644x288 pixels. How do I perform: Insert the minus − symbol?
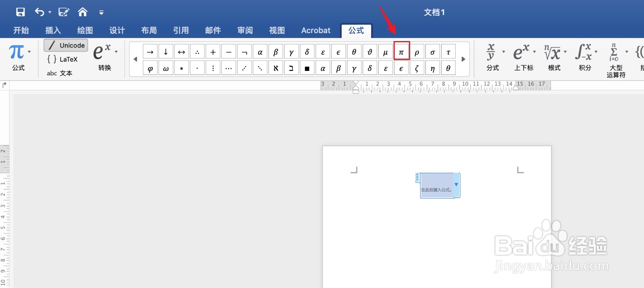coord(229,52)
